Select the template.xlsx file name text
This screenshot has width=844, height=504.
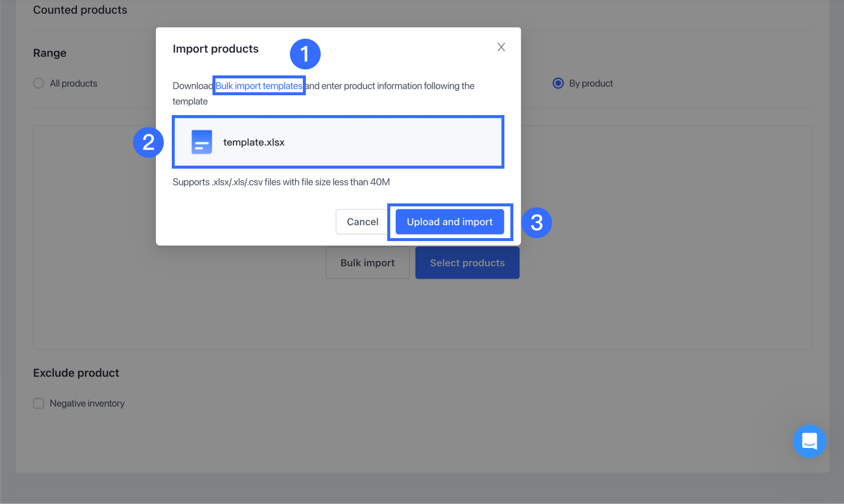[254, 142]
